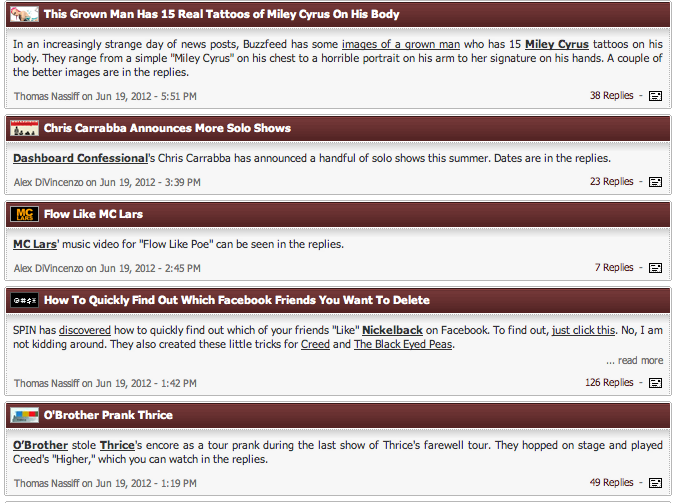This screenshot has height=503, width=675.
Task: Click replies icon on Miley Cyrus tattoos post
Action: coord(656,96)
